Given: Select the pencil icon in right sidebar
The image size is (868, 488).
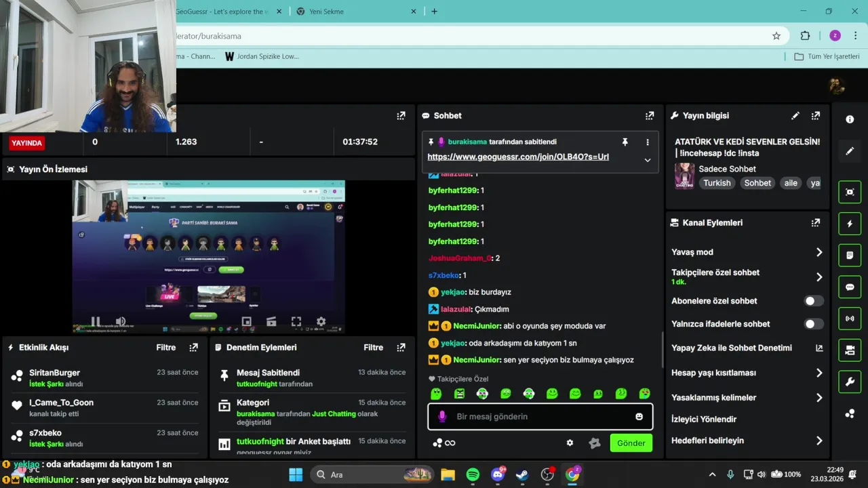Looking at the screenshot, I should [x=850, y=151].
